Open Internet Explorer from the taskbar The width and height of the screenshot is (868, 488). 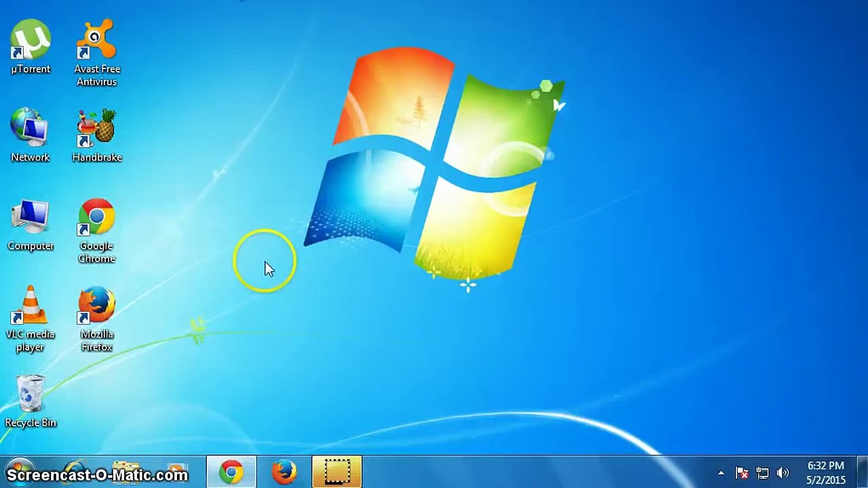73,472
